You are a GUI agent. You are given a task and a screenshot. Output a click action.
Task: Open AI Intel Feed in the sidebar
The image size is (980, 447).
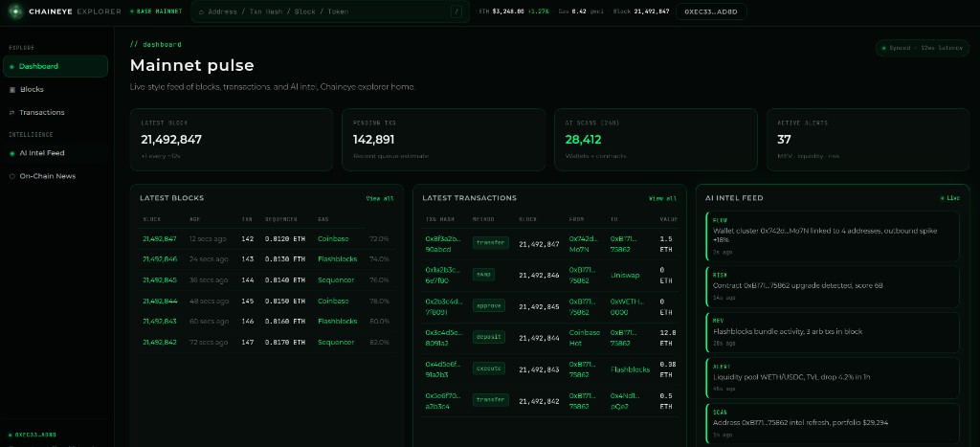pos(56,153)
